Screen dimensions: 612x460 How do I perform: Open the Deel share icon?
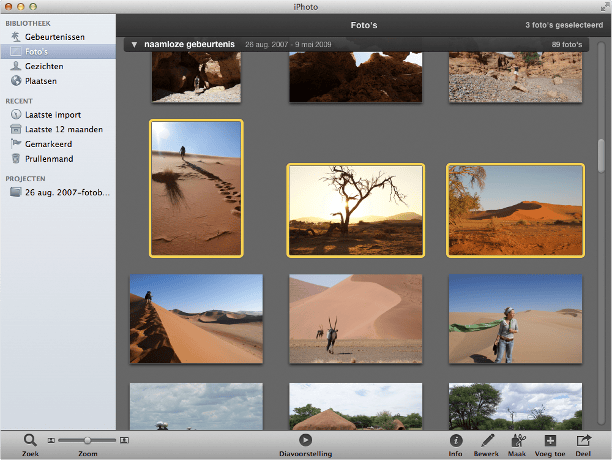[x=583, y=440]
